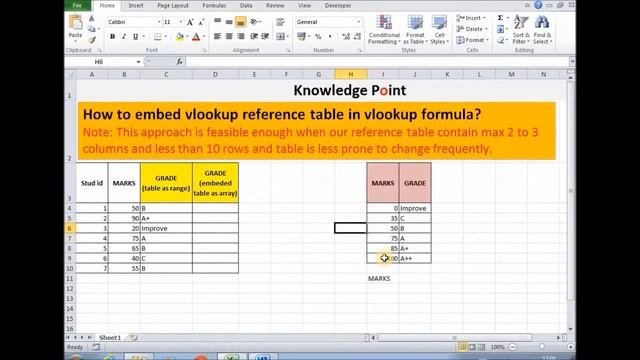Open the font size dropdown
640x360 pixels.
181,22
